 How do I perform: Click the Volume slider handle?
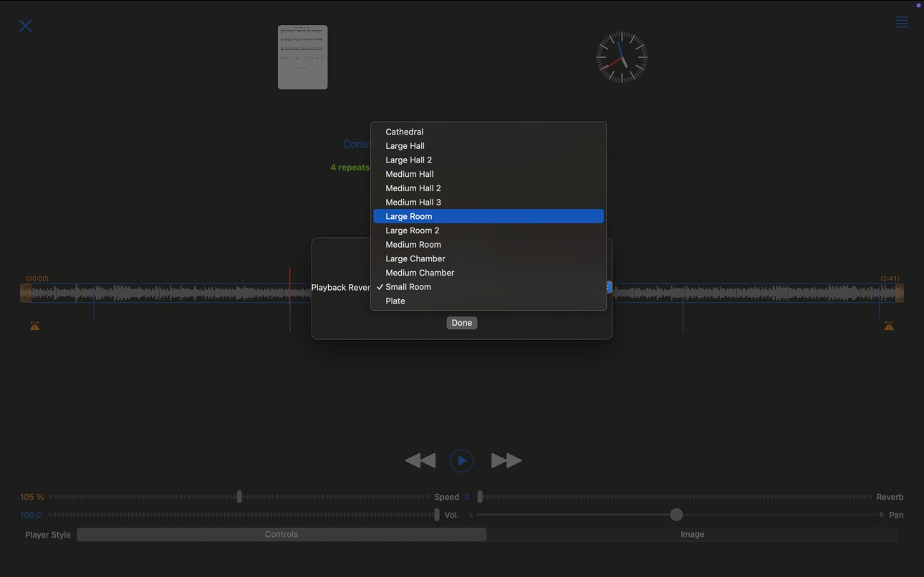pos(437,514)
